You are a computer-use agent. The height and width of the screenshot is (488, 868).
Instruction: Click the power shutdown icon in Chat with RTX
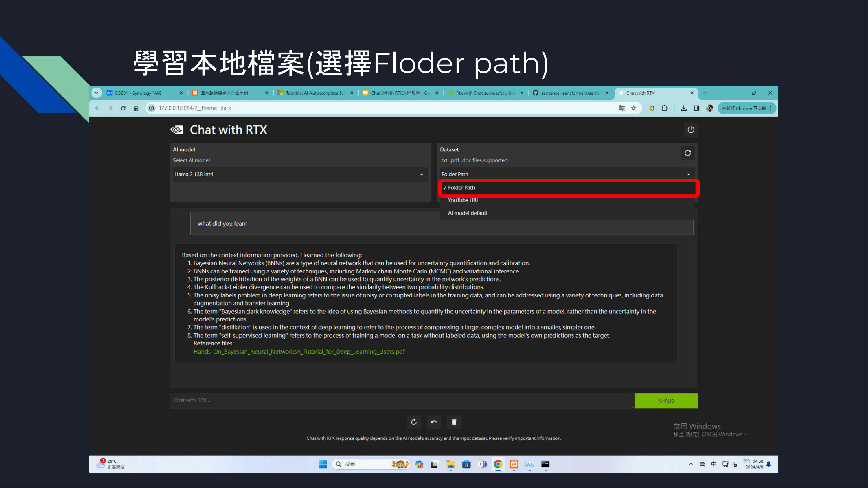tap(691, 130)
